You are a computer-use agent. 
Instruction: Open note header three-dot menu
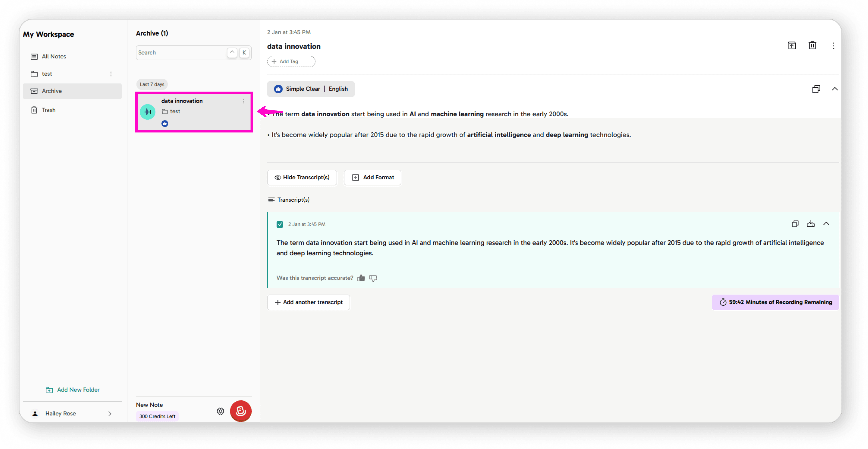click(x=833, y=46)
